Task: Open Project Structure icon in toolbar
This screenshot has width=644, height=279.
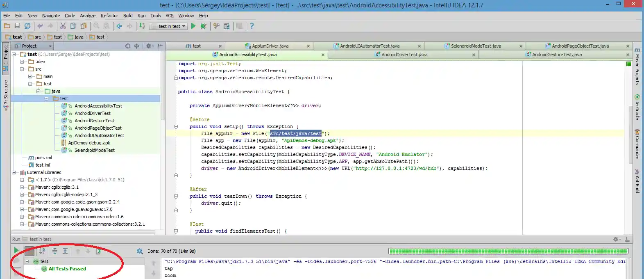Action: pyautogui.click(x=227, y=26)
